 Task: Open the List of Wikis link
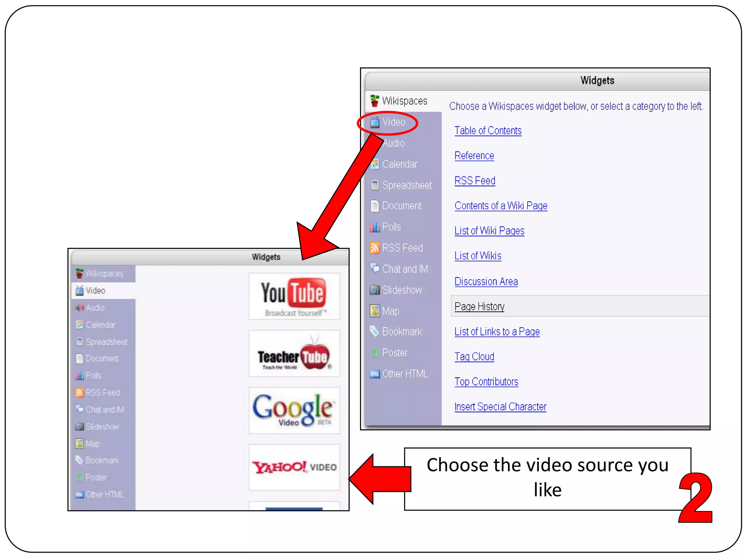(x=478, y=256)
